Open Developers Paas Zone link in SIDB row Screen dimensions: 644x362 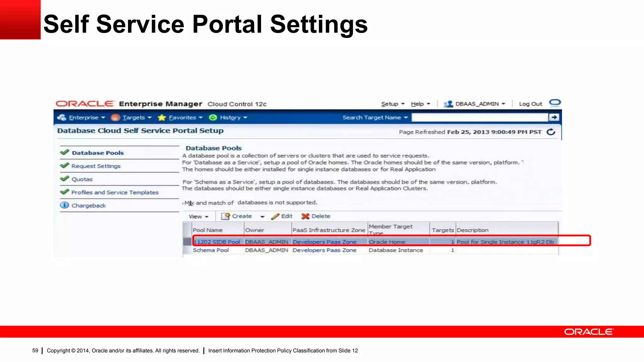pyautogui.click(x=325, y=242)
